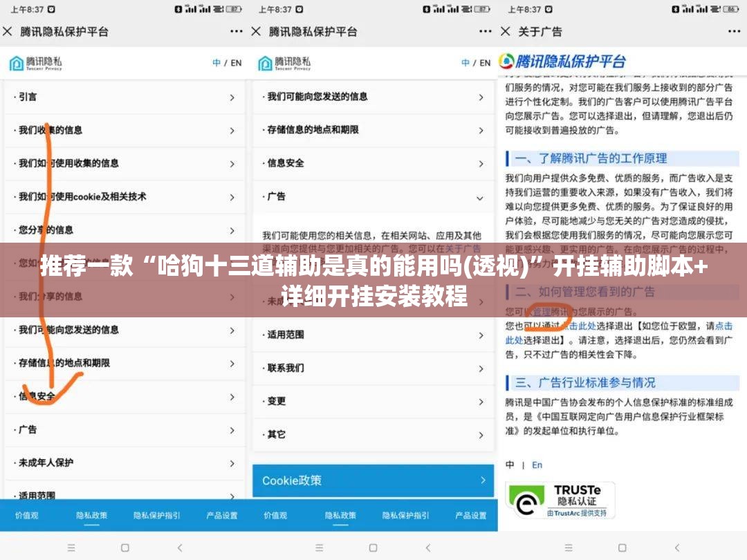Open the TRUSTe 隐私认证 badge
The width and height of the screenshot is (747, 560).
click(560, 500)
